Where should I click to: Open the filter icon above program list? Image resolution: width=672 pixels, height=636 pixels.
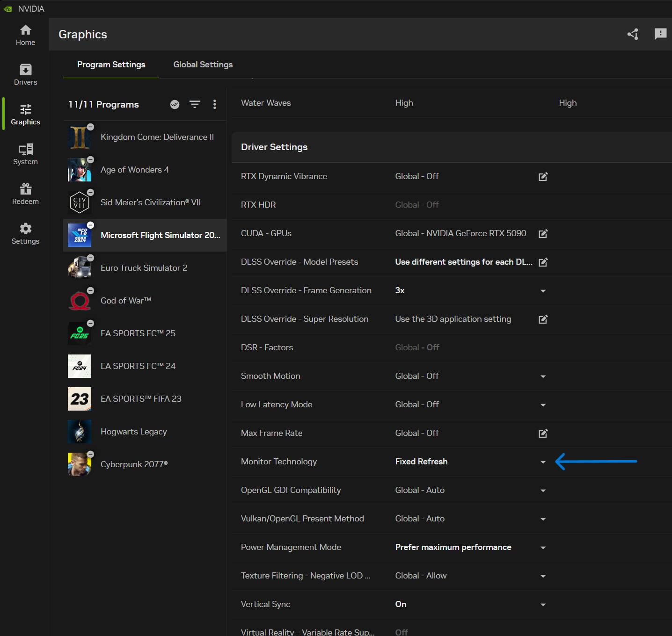coord(195,104)
